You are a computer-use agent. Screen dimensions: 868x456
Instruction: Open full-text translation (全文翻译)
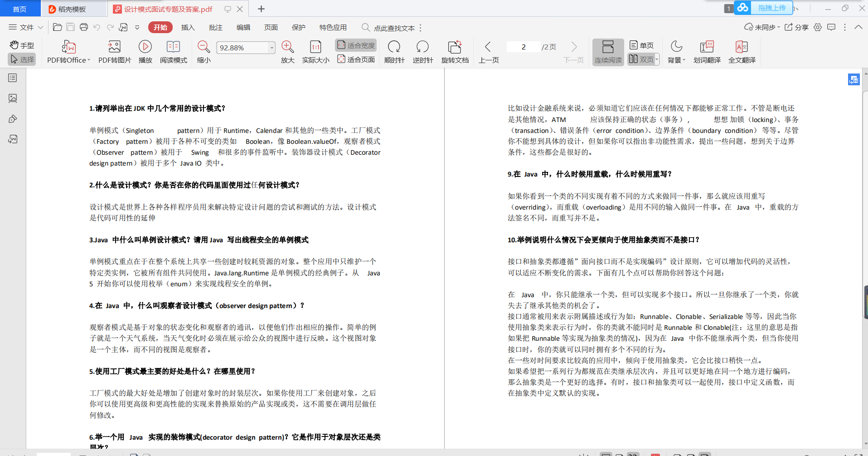[x=742, y=52]
